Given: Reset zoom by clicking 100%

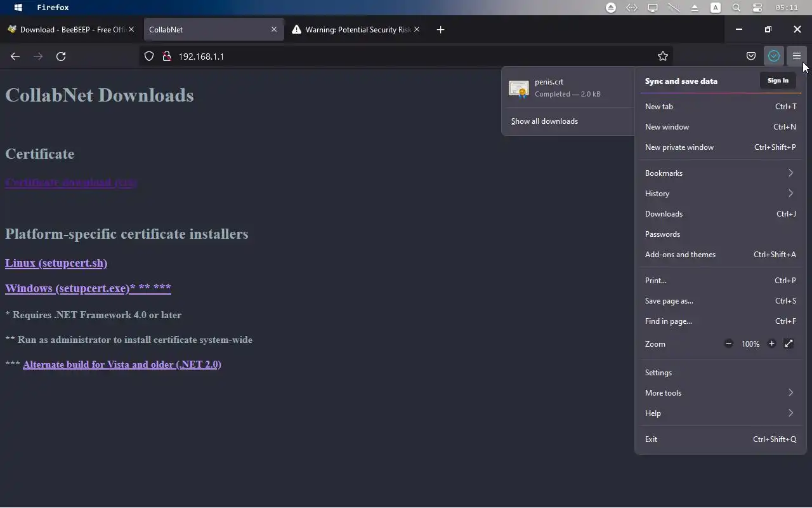Looking at the screenshot, I should (750, 344).
